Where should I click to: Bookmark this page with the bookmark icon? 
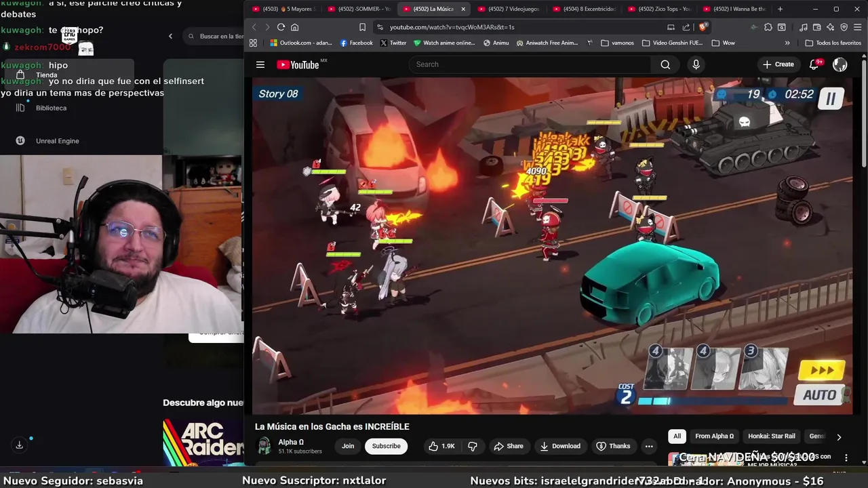tap(362, 27)
